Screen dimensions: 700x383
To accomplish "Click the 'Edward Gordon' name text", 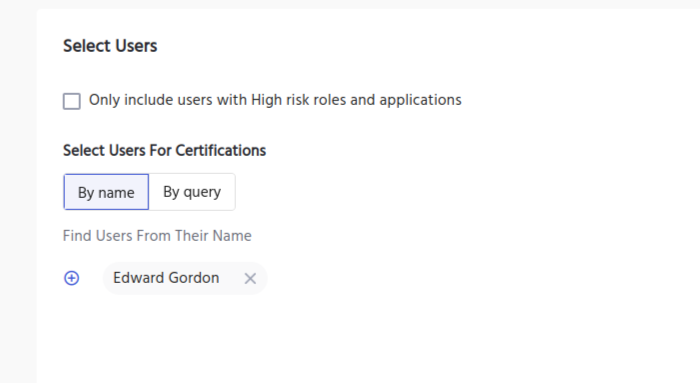I will 166,278.
